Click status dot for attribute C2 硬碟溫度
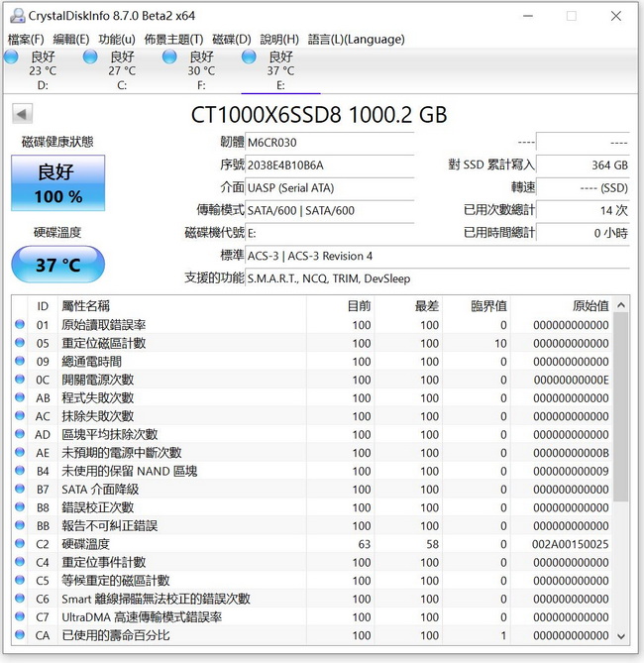This screenshot has height=663, width=644. pos(20,543)
